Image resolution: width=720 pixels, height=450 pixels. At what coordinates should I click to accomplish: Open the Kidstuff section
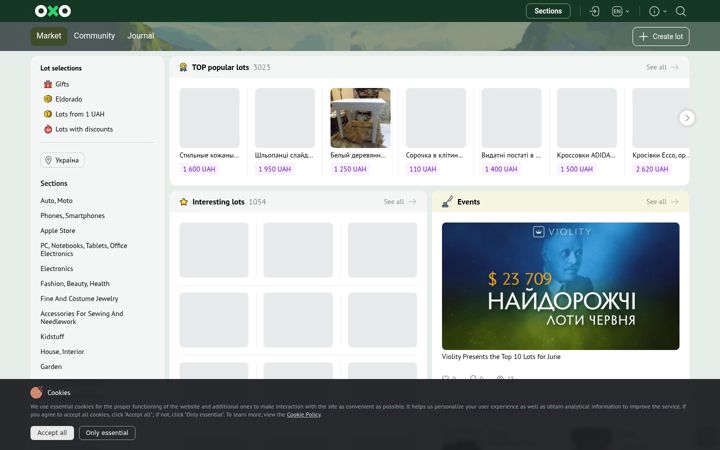pos(52,337)
